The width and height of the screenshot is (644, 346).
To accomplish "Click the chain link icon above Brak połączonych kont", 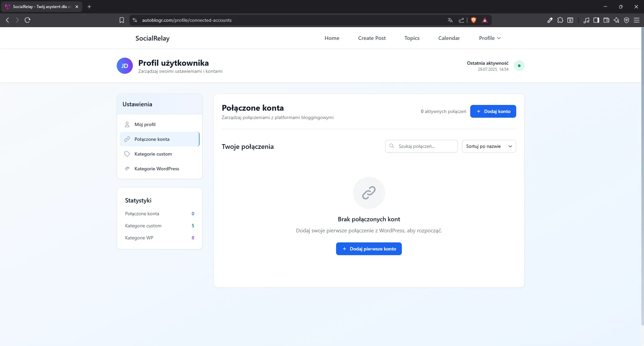I will click(x=369, y=193).
